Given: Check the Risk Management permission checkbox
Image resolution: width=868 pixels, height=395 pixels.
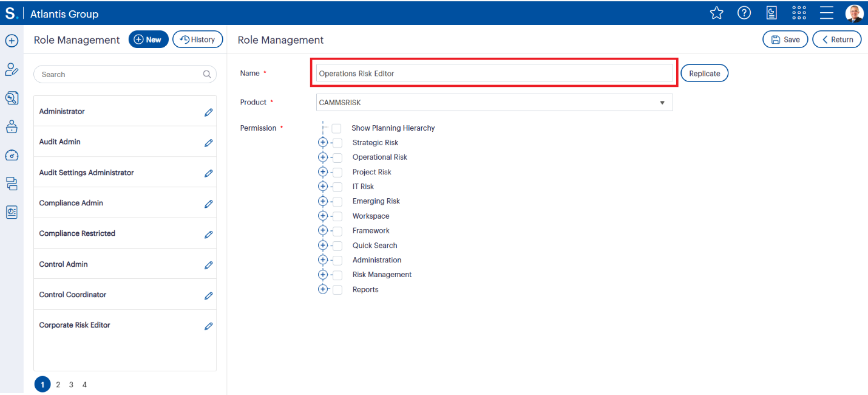Looking at the screenshot, I should 337,275.
